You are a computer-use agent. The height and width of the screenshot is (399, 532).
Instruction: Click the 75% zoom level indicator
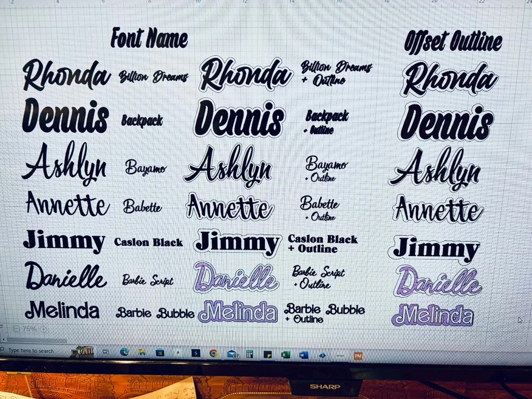point(30,329)
